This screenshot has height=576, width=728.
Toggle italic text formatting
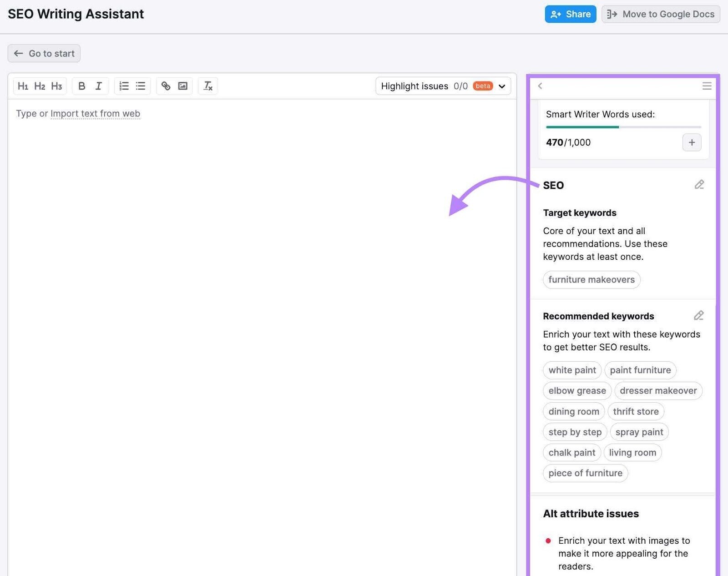[x=98, y=86]
